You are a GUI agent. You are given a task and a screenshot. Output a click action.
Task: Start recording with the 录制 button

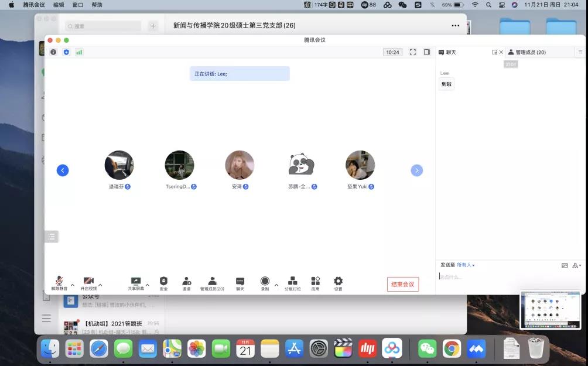point(265,283)
